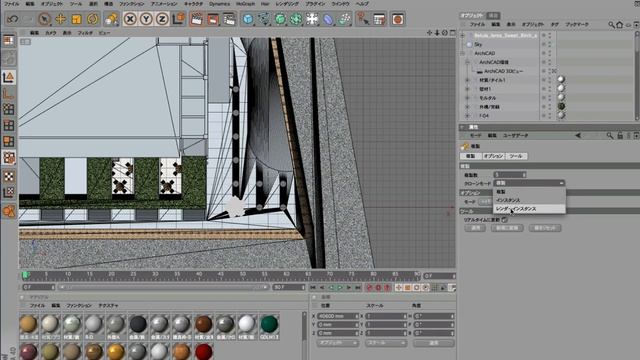Toggle the リアルタイムに更新 checkbox
Screen dimensions: 640x360
point(505,220)
